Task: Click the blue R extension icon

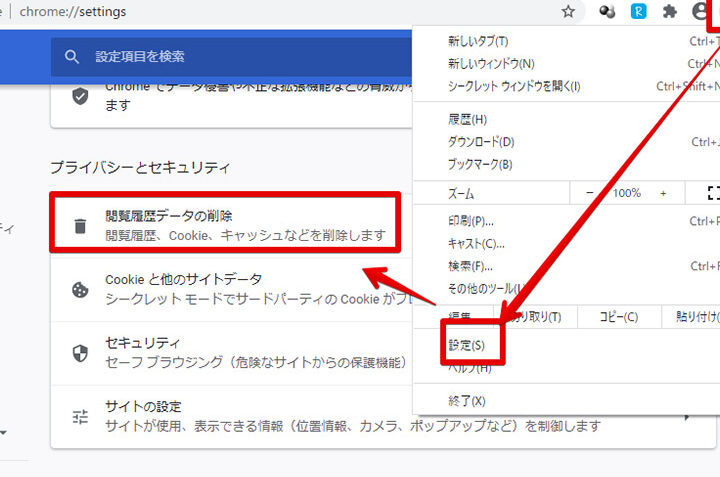Action: click(x=637, y=12)
